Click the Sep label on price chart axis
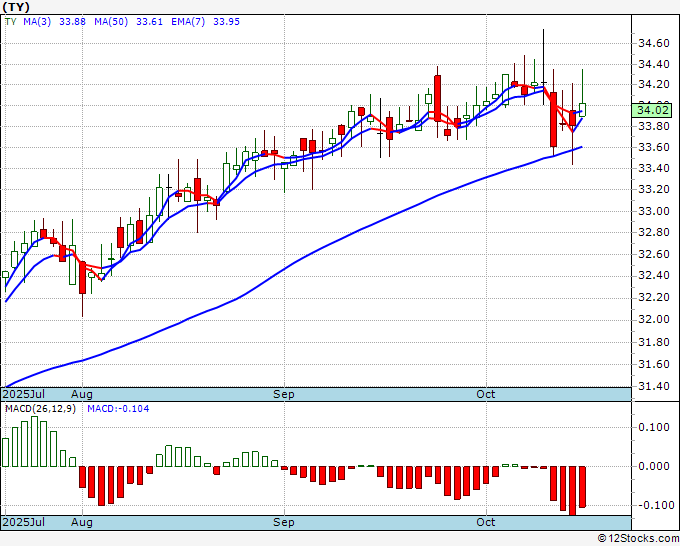Image resolution: width=680 pixels, height=546 pixels. pyautogui.click(x=284, y=394)
